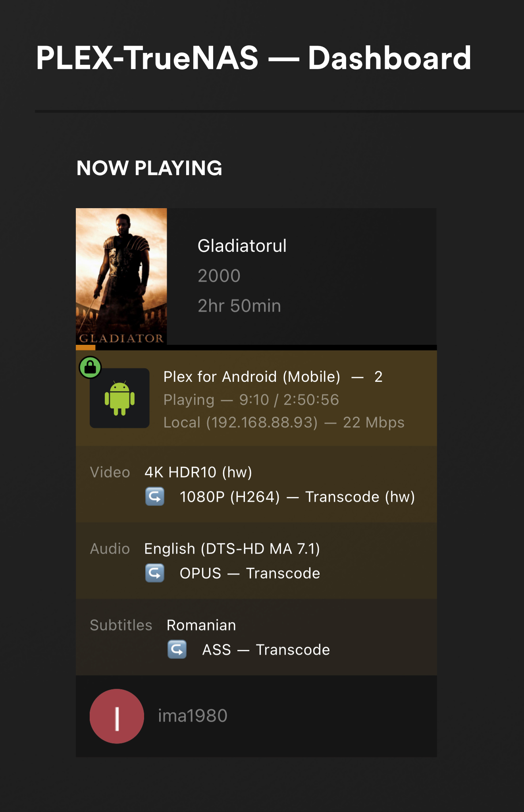Open the red ima1980 user avatar
The height and width of the screenshot is (812, 524).
(x=117, y=716)
